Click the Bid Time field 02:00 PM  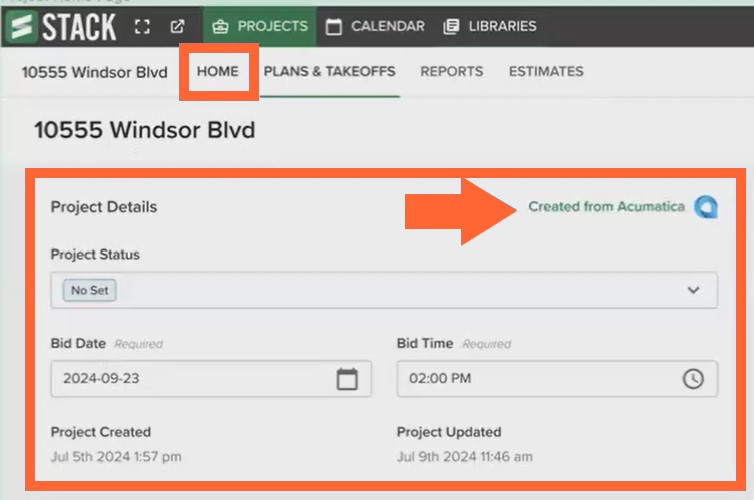click(x=557, y=379)
